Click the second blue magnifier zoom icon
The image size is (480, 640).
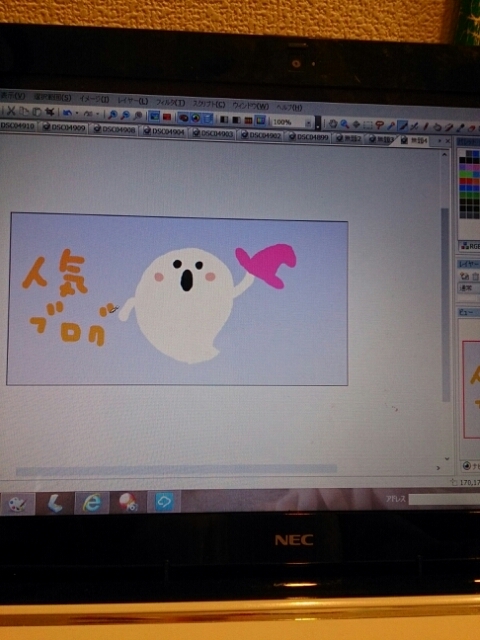click(125, 115)
